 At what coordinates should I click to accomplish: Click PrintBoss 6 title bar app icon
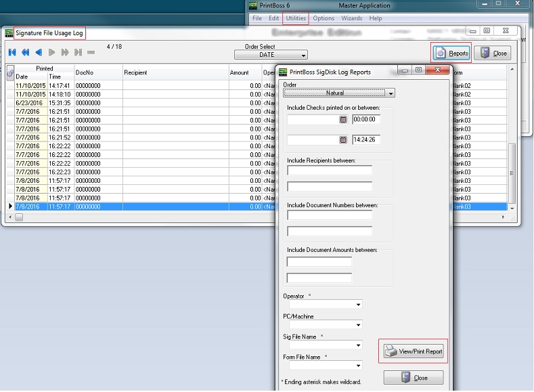click(252, 5)
